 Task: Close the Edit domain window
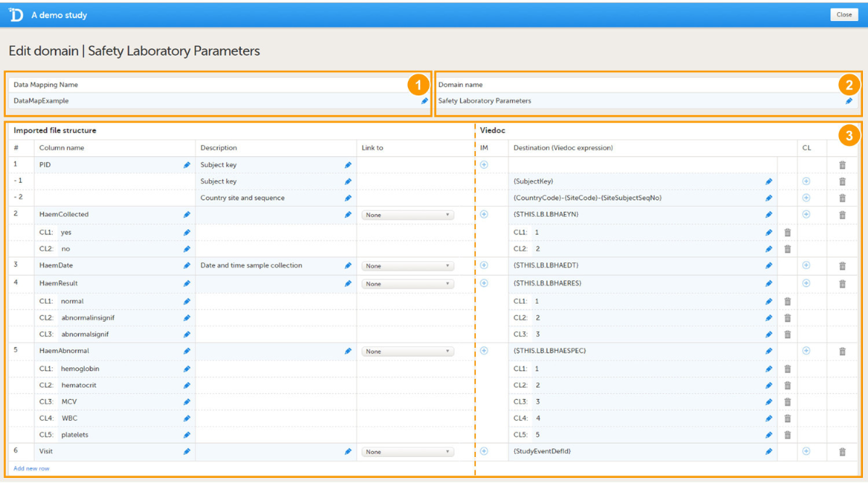click(843, 14)
